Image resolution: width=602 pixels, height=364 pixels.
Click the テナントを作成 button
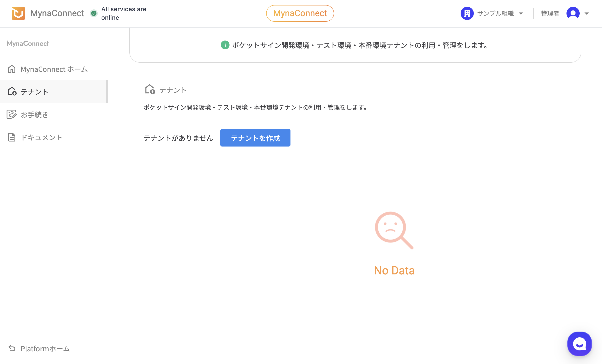[x=255, y=138]
